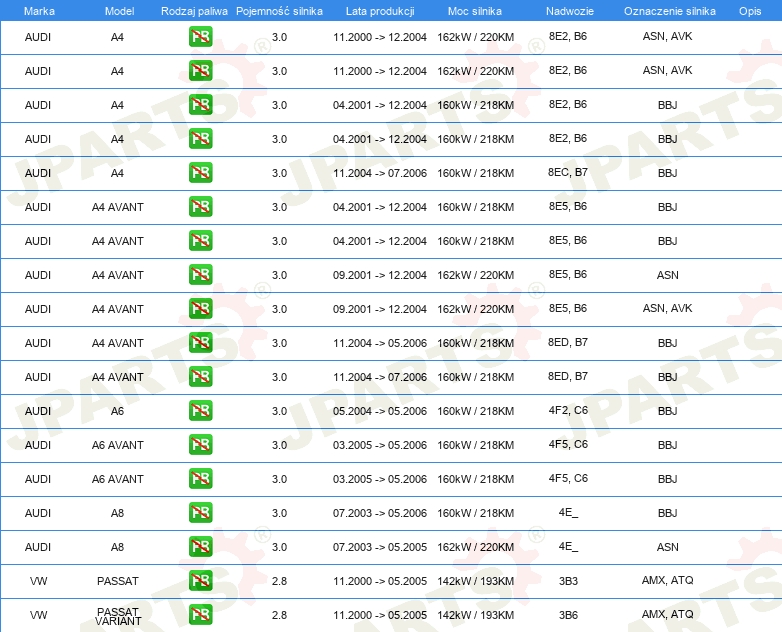
Task: Click 'BBJ' in the A6 4F2, C6 row
Action: [667, 411]
